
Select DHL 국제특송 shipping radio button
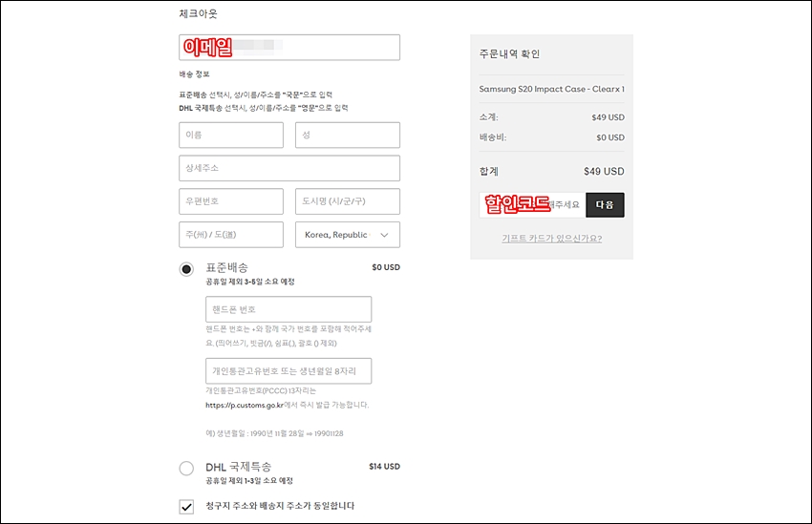[186, 468]
